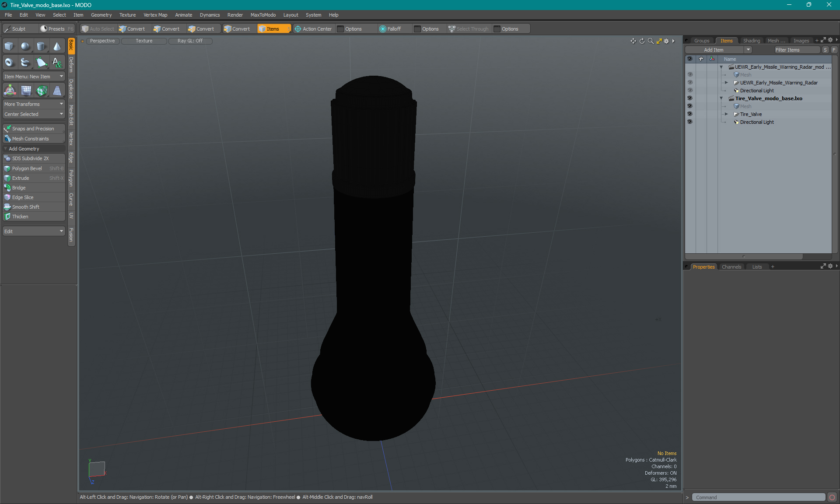Switch to the Channels tab

731,267
